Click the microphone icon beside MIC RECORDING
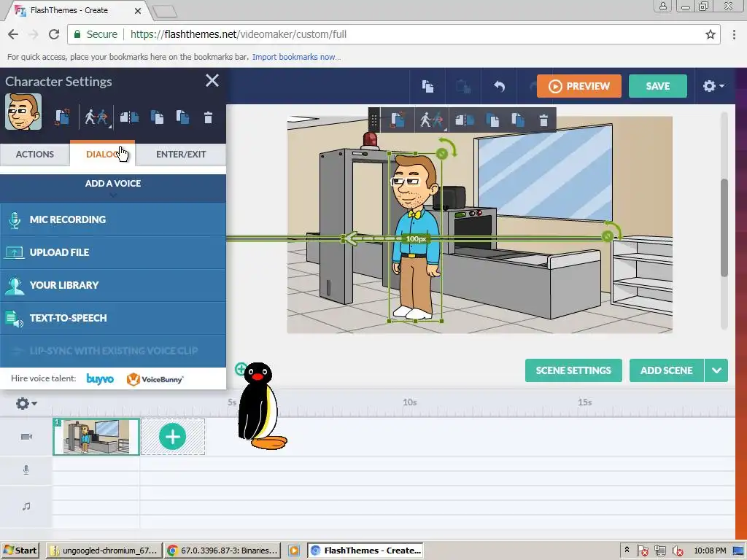Viewport: 747px width, 560px height. click(15, 220)
